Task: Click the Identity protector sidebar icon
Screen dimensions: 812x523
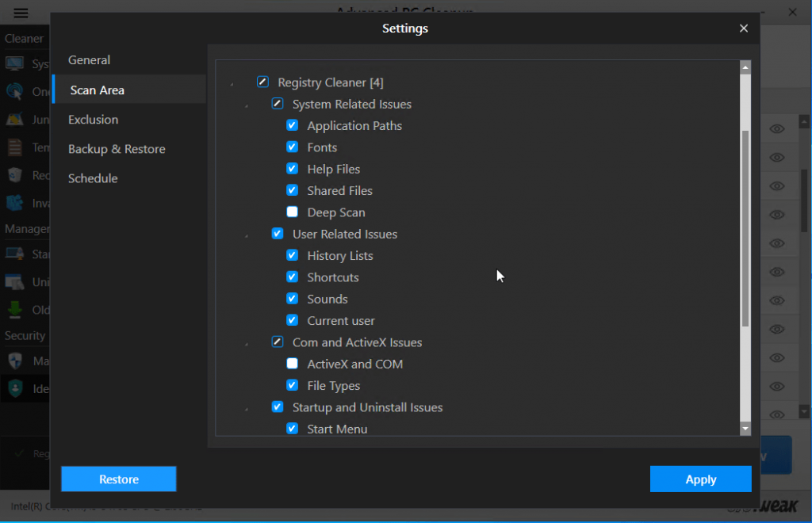Action: point(15,388)
